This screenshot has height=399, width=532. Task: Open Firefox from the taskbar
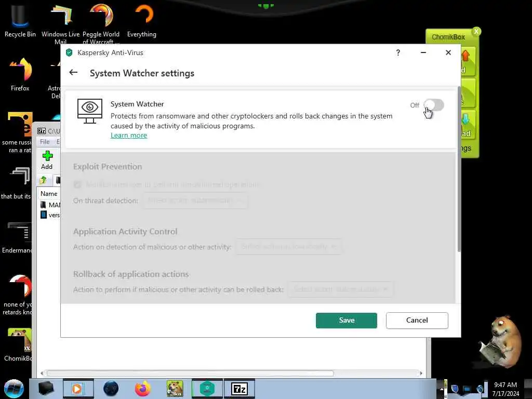pyautogui.click(x=142, y=389)
